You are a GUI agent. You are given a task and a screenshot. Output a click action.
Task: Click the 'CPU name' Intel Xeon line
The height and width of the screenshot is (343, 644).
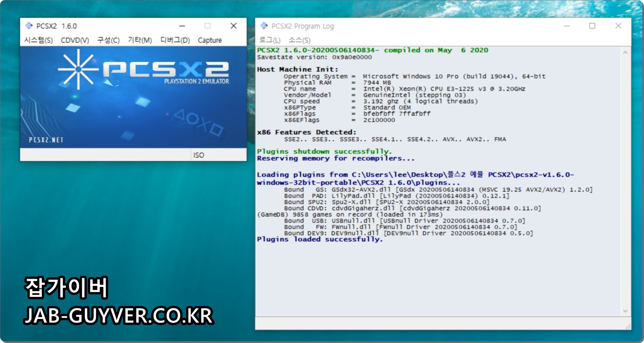pyautogui.click(x=405, y=89)
